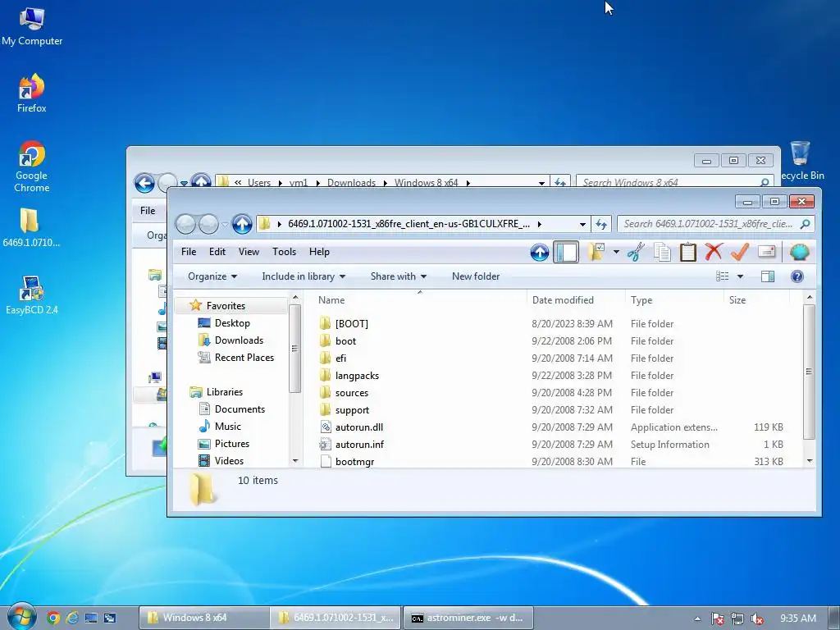840x630 pixels.
Task: Click the New folder button
Action: pos(476,276)
